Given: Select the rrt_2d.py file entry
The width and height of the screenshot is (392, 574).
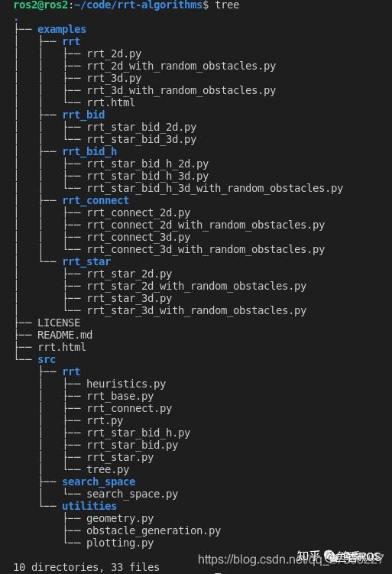Looking at the screenshot, I should coord(114,54).
